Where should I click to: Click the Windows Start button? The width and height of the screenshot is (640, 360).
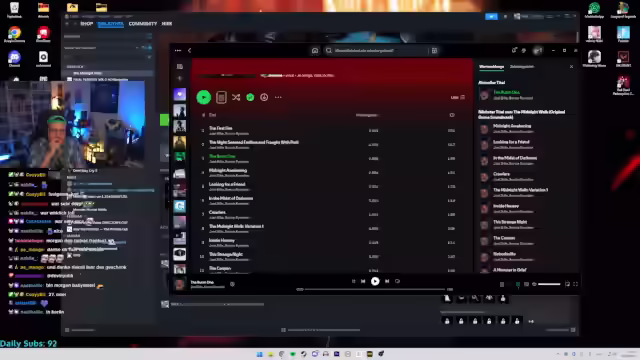coord(260,354)
